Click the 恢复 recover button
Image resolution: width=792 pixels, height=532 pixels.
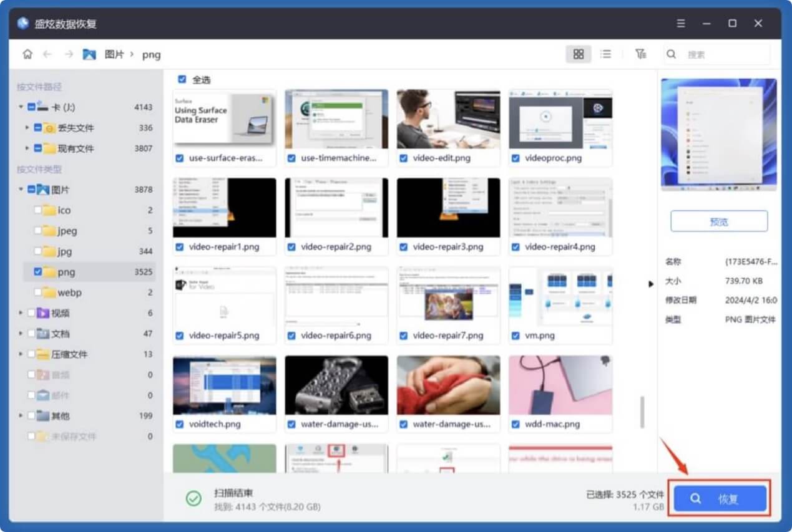(720, 499)
